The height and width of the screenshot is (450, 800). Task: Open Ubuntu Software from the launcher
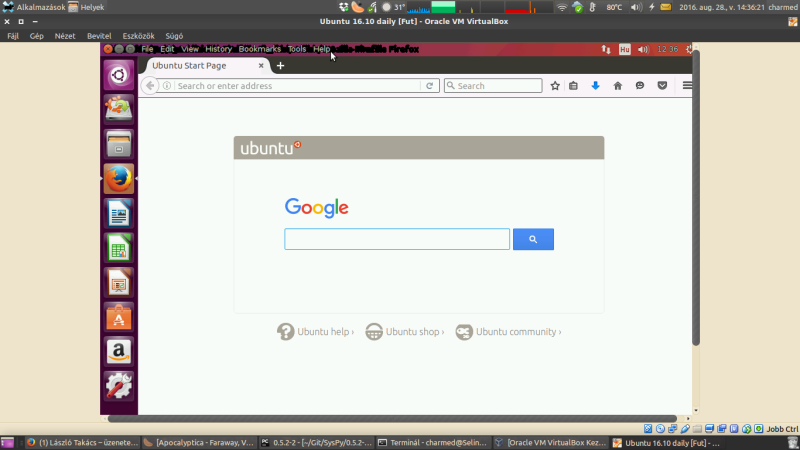[119, 317]
